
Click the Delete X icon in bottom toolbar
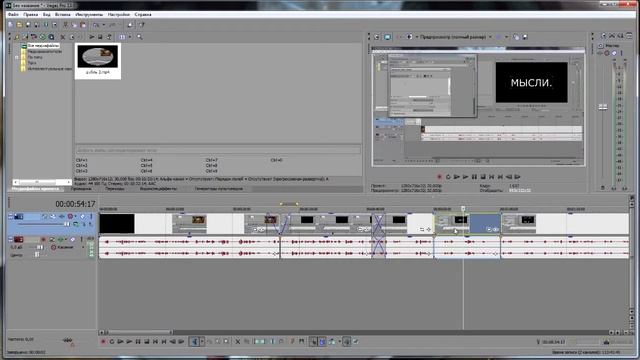point(238,341)
